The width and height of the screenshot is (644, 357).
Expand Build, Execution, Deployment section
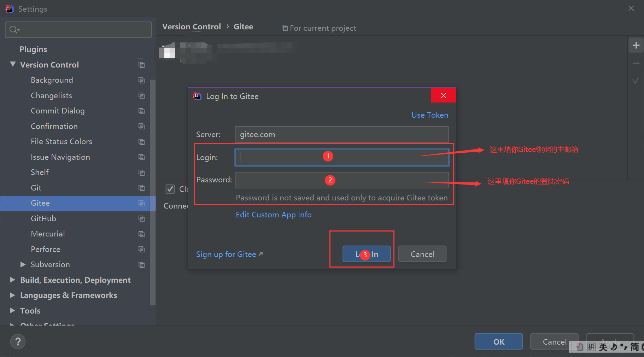click(12, 280)
